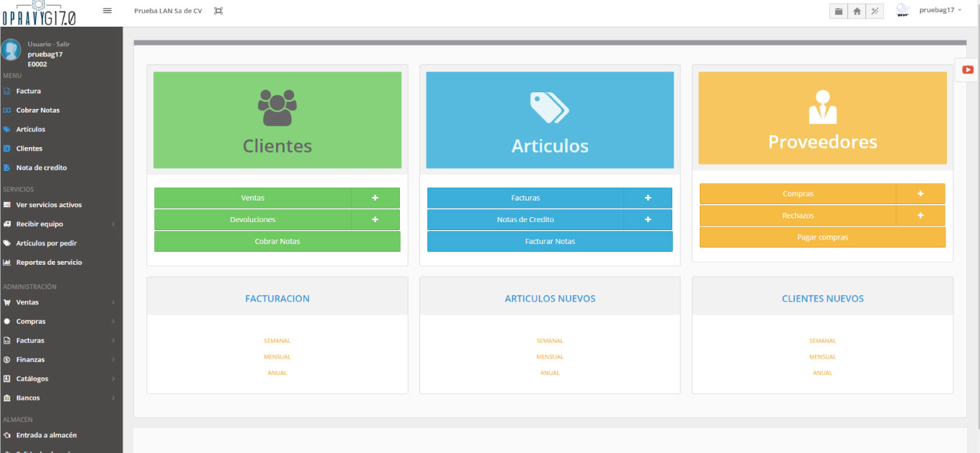Select the home icon in top toolbar
The image size is (980, 453).
tap(856, 11)
